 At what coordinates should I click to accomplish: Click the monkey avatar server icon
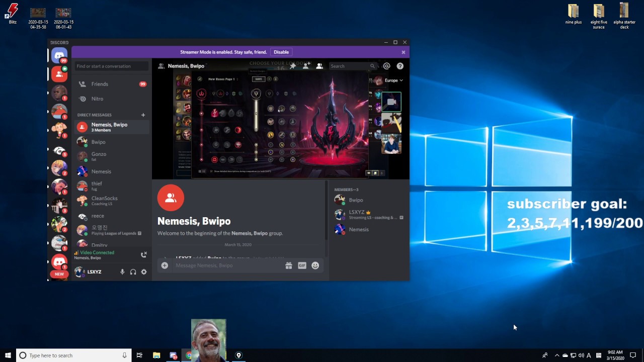pyautogui.click(x=59, y=130)
